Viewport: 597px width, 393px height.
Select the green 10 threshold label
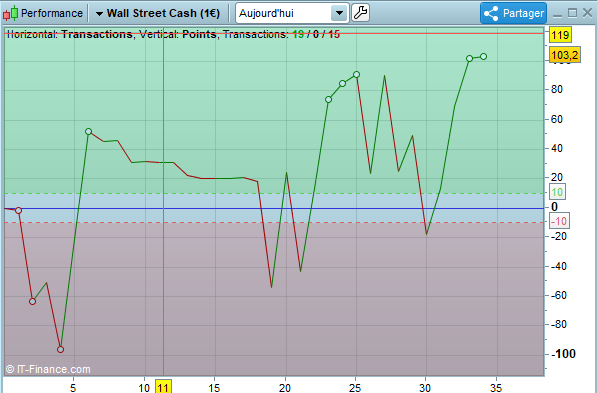tap(557, 192)
